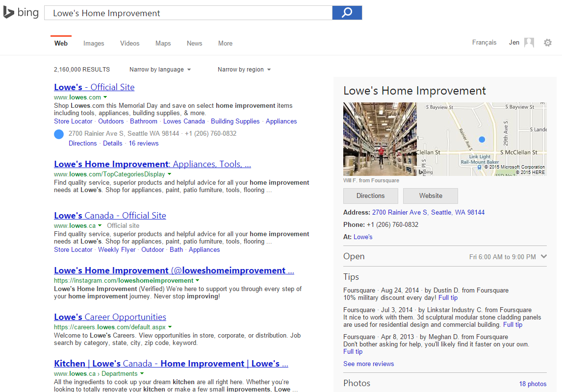The width and height of the screenshot is (562, 392).
Task: Expand the Narrow by language dropdown
Action: 160,70
